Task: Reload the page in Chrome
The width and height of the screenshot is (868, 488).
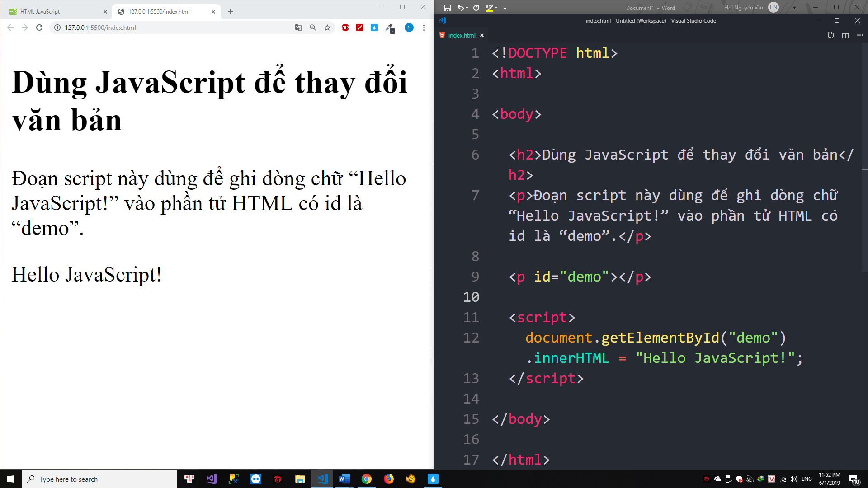Action: (x=39, y=28)
